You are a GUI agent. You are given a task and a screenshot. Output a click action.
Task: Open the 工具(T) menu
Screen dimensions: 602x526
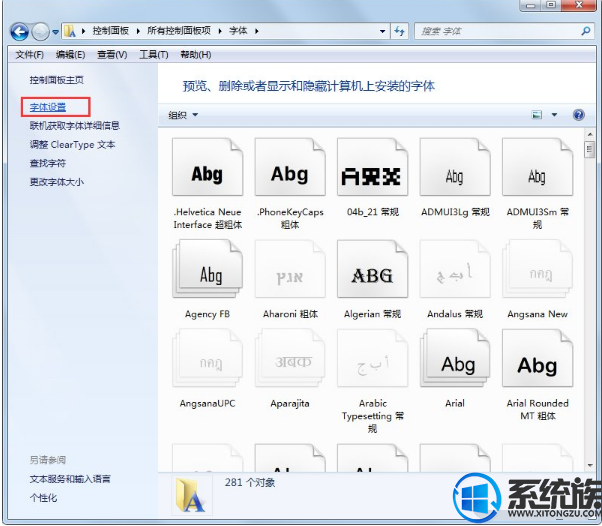point(154,55)
